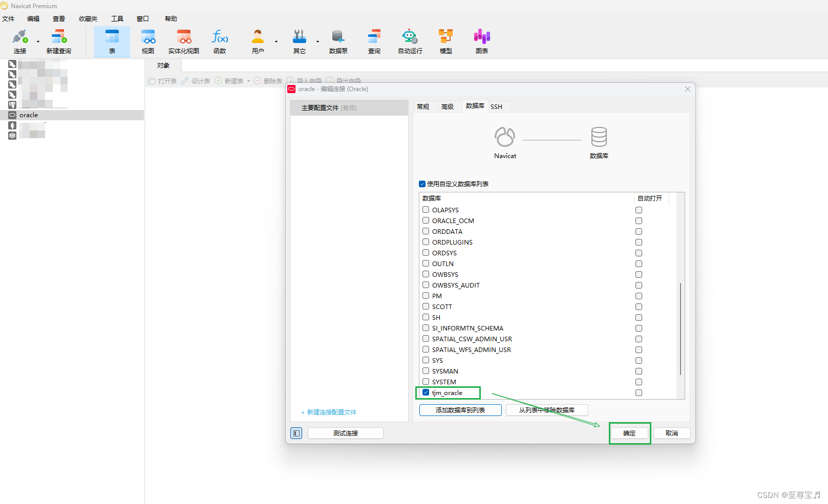Viewport: 828px width, 504px height.
Task: Open the Query (查询) toolbar icon
Action: point(374,41)
